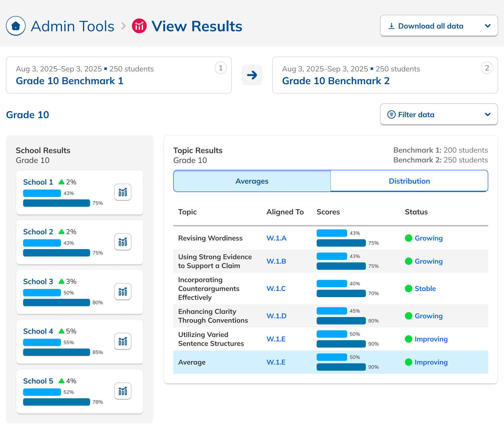This screenshot has width=504, height=448.
Task: Open School 4 chart details icon
Action: (x=123, y=341)
